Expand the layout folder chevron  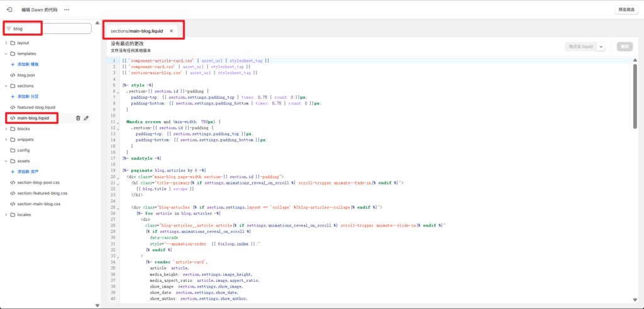tap(6, 43)
